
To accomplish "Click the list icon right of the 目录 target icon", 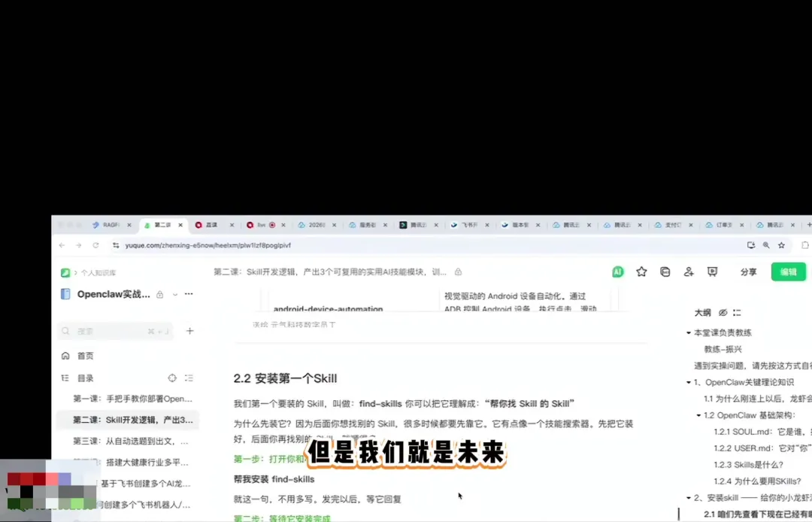I will point(189,378).
